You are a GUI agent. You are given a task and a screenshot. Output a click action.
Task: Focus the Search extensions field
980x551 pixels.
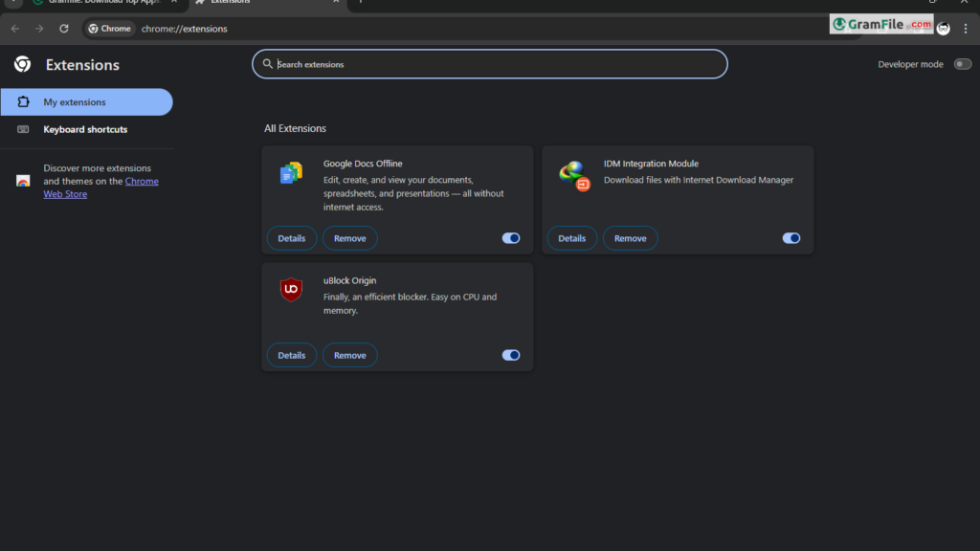[x=490, y=64]
